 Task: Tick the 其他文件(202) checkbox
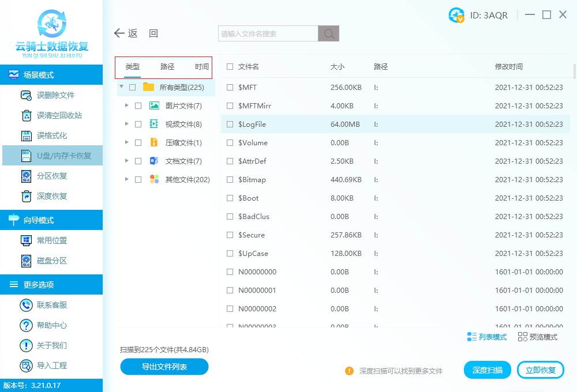pos(138,179)
